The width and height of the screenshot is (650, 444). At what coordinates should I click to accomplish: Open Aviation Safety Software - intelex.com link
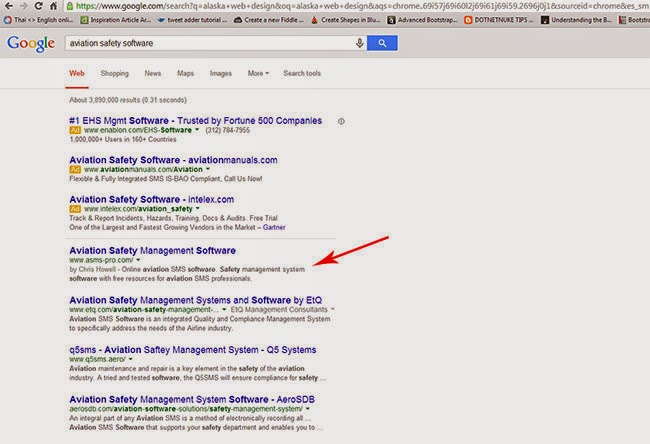point(152,199)
